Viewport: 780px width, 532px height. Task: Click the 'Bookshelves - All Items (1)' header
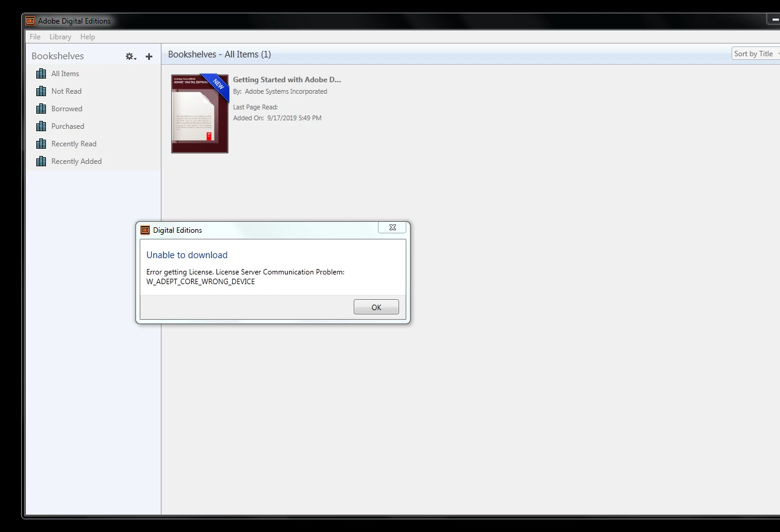[x=219, y=54]
